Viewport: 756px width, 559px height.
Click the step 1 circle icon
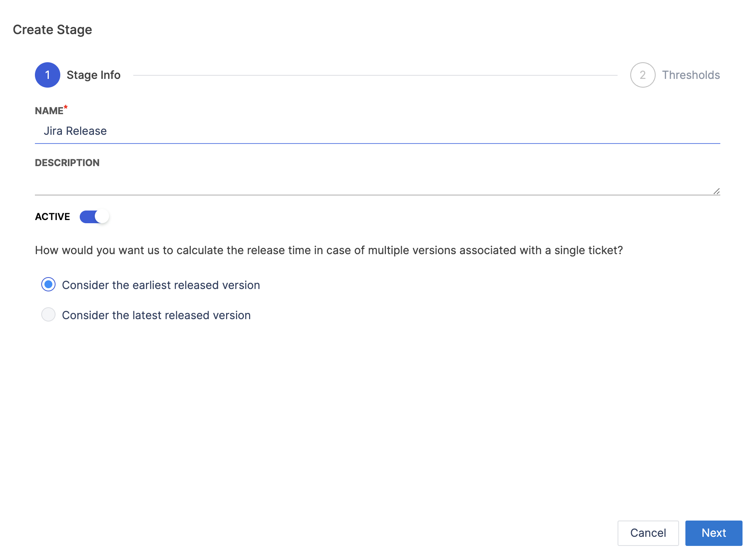[x=47, y=75]
